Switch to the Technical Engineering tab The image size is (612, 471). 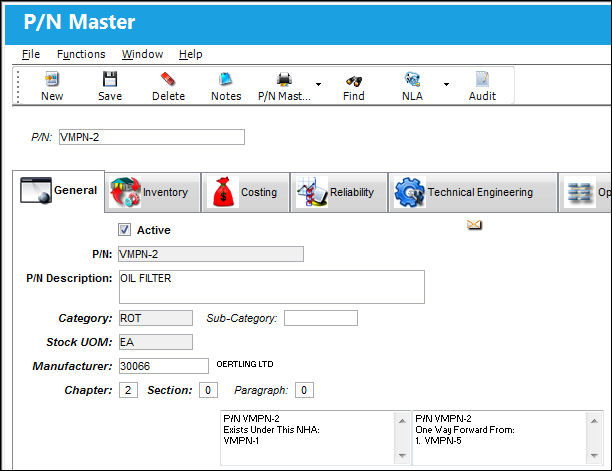473,192
